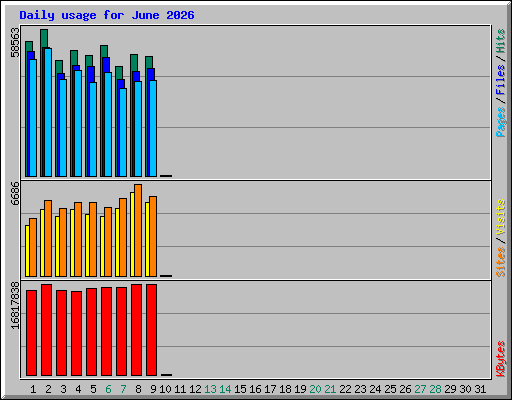Click day 15 on the date axis
The image size is (512, 400).
pos(240,389)
